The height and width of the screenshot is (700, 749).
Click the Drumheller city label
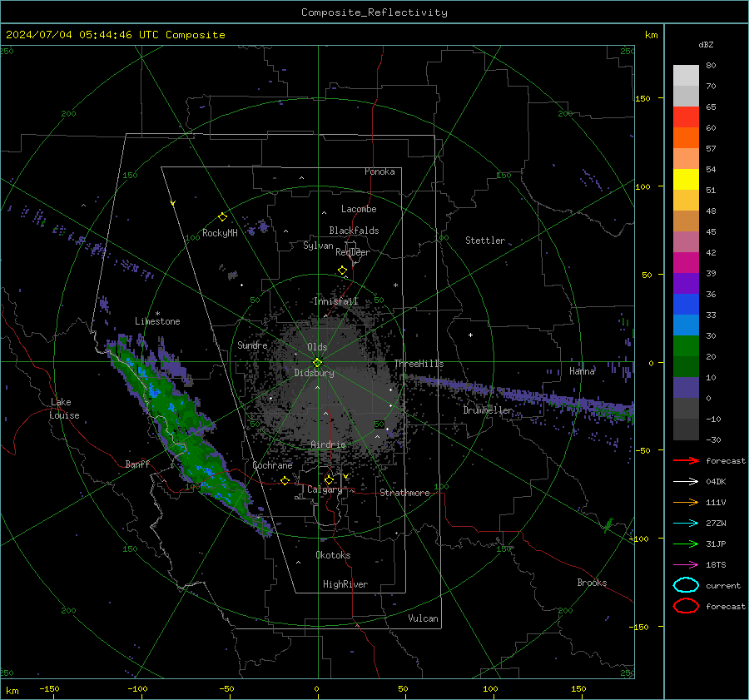pos(488,410)
